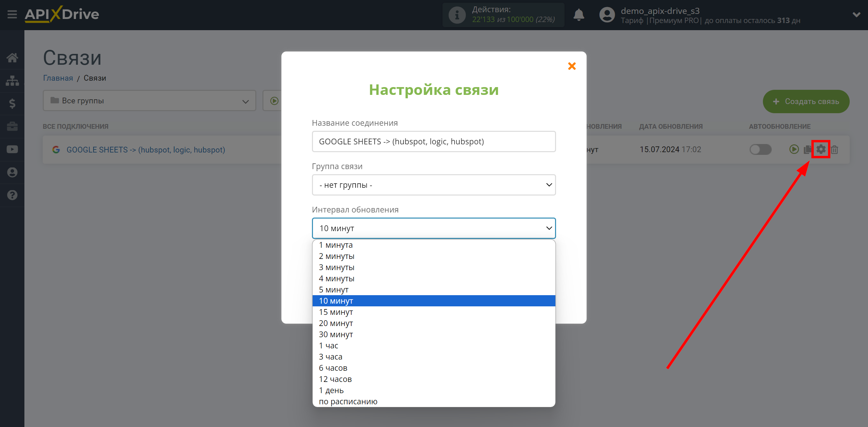Open the briefcase sidebar icon
This screenshot has width=868, height=427.
(x=12, y=126)
